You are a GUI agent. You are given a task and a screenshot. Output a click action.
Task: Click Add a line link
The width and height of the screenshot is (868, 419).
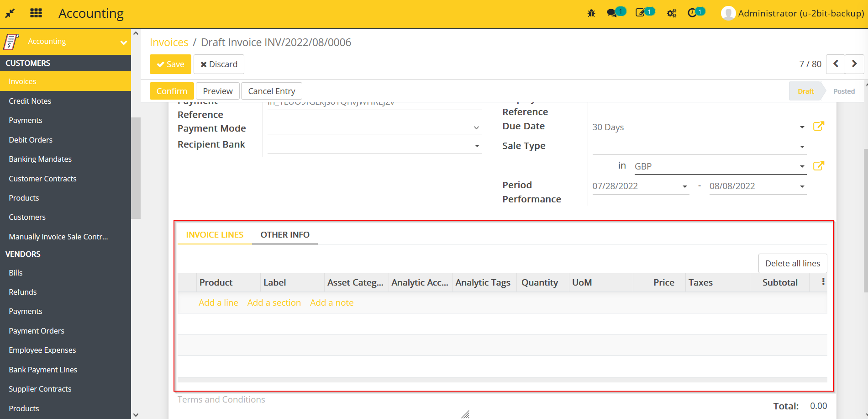[x=218, y=302]
